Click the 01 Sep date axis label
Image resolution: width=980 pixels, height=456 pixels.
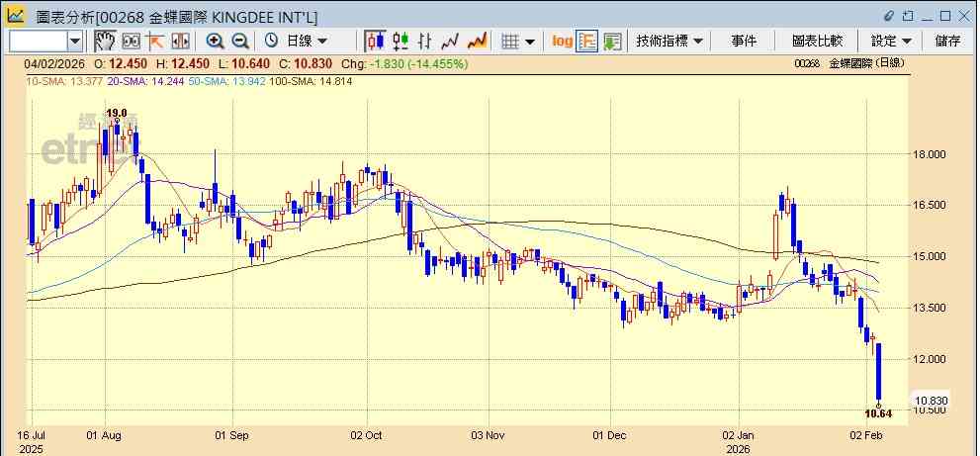pos(232,435)
